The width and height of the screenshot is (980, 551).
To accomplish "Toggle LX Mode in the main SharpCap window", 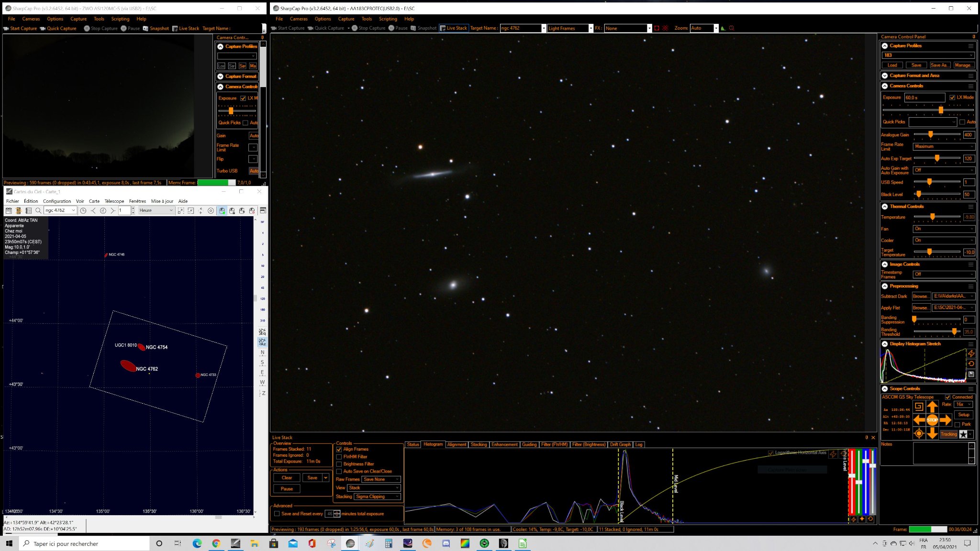I will click(952, 98).
